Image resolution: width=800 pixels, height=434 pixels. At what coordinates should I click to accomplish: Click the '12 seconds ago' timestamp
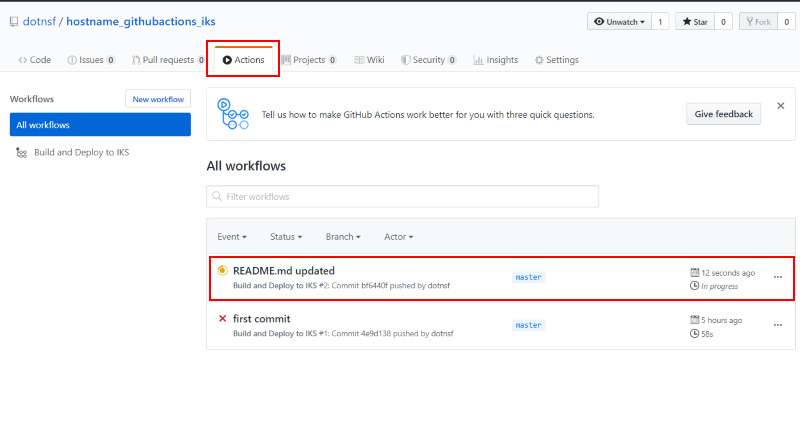(728, 273)
